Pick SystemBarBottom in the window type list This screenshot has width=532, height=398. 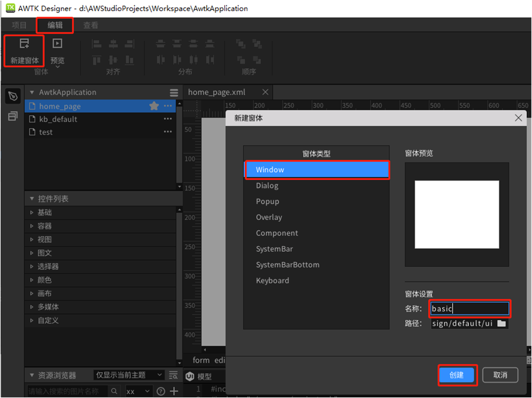317,265
